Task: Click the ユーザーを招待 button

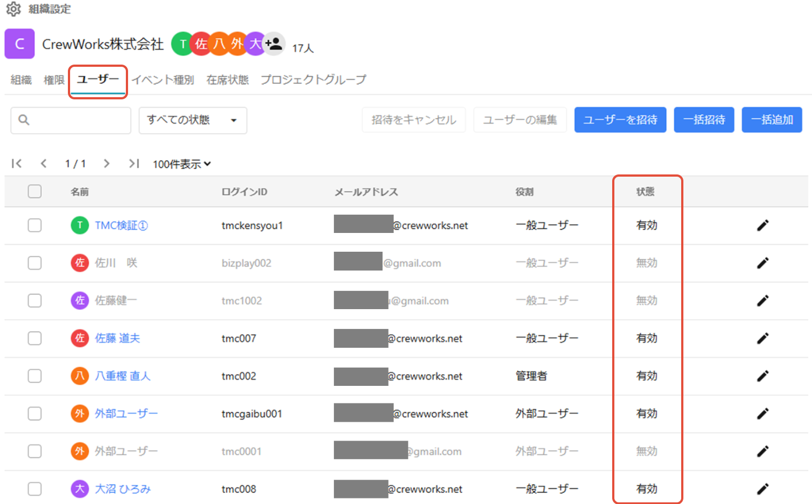Action: (x=620, y=120)
